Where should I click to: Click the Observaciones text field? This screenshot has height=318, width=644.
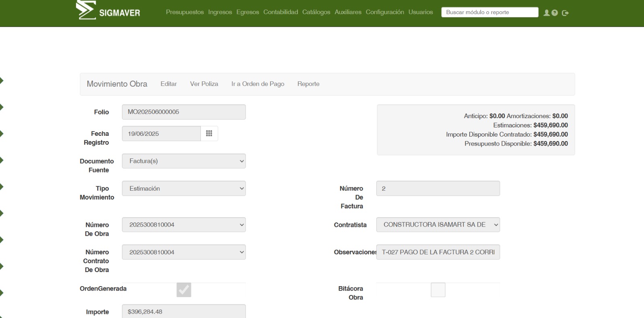[x=438, y=252]
